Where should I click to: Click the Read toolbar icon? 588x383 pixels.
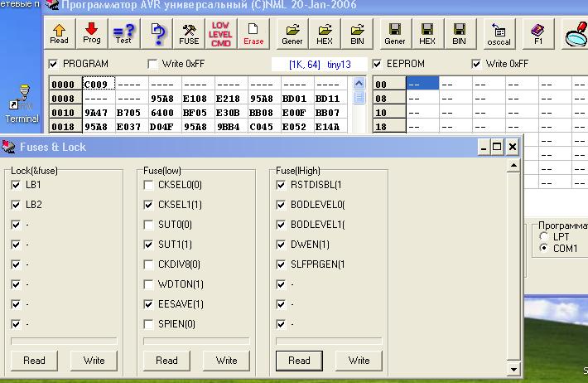tap(60, 33)
